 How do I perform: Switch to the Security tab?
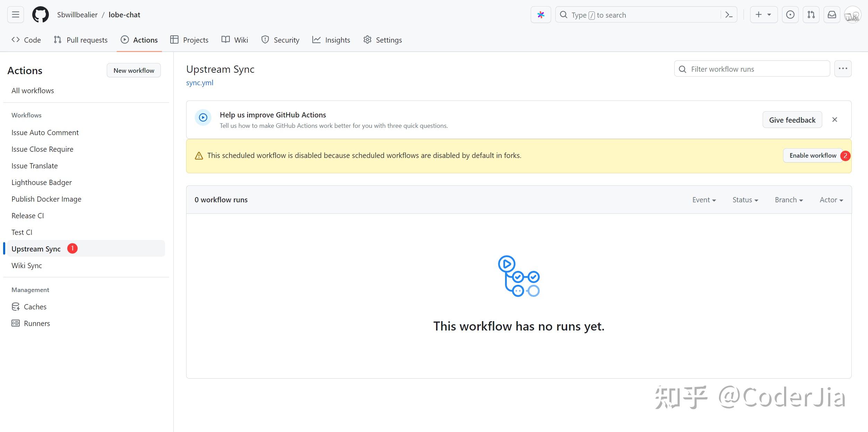click(280, 40)
